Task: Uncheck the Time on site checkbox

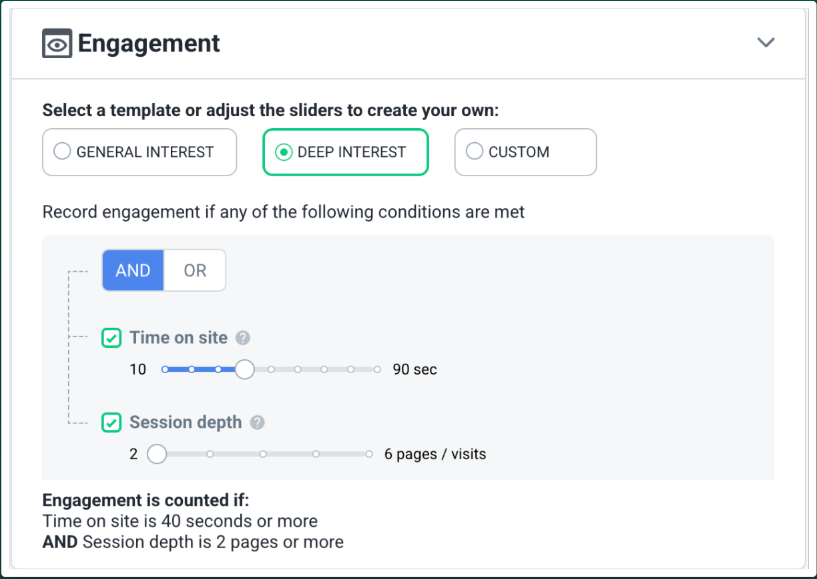Action: [x=112, y=338]
